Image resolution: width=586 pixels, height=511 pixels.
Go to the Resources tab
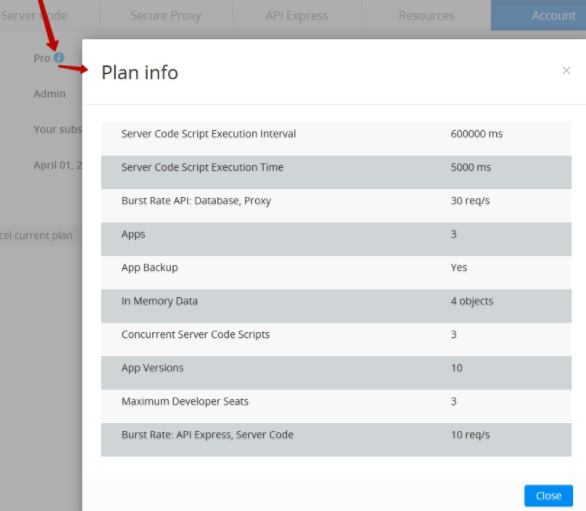click(x=426, y=15)
